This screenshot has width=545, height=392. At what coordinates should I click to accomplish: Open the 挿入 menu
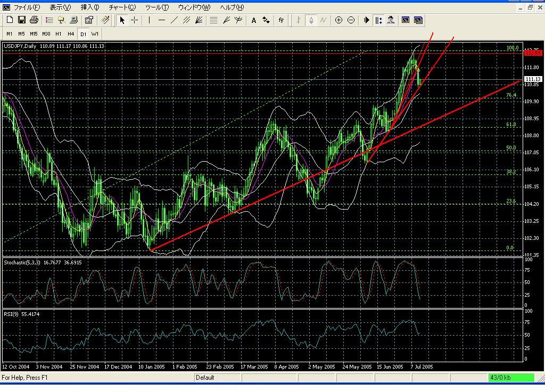click(88, 7)
